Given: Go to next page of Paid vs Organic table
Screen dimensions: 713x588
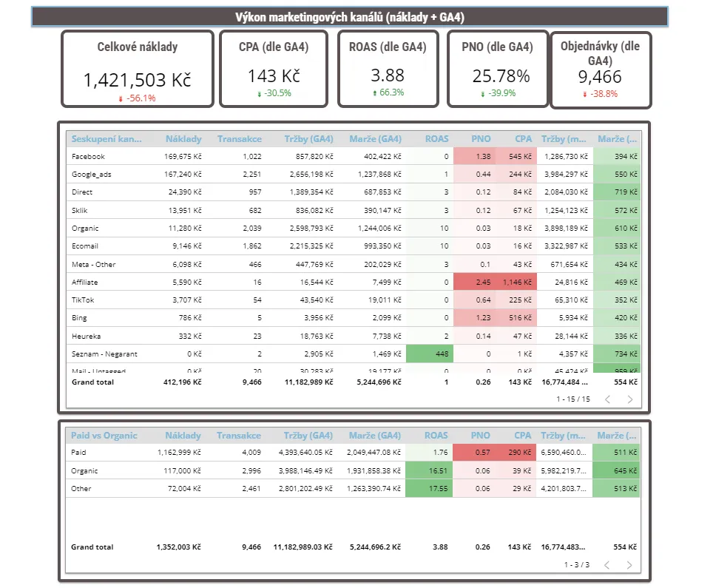Looking at the screenshot, I should pos(629,565).
